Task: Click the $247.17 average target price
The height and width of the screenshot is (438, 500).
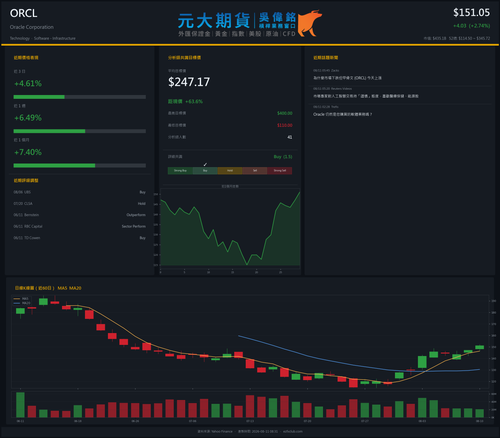Action: 189,82
